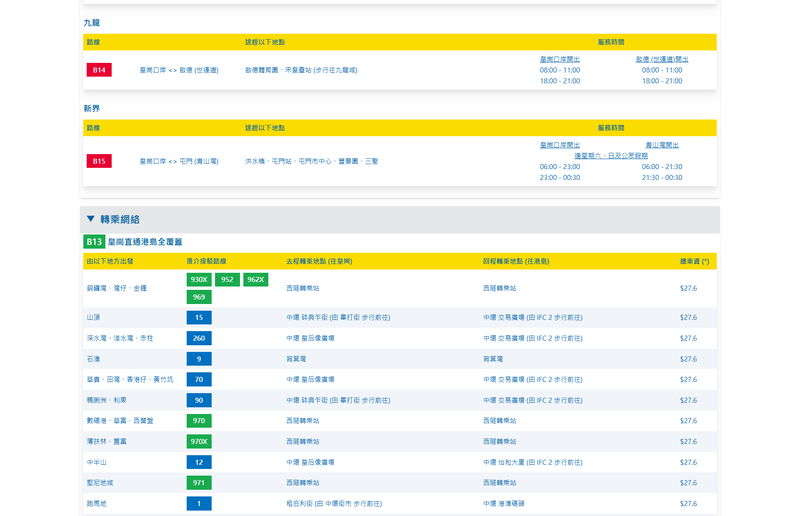Click the 由以下地方出發 column header
The image size is (800, 516).
[110, 261]
